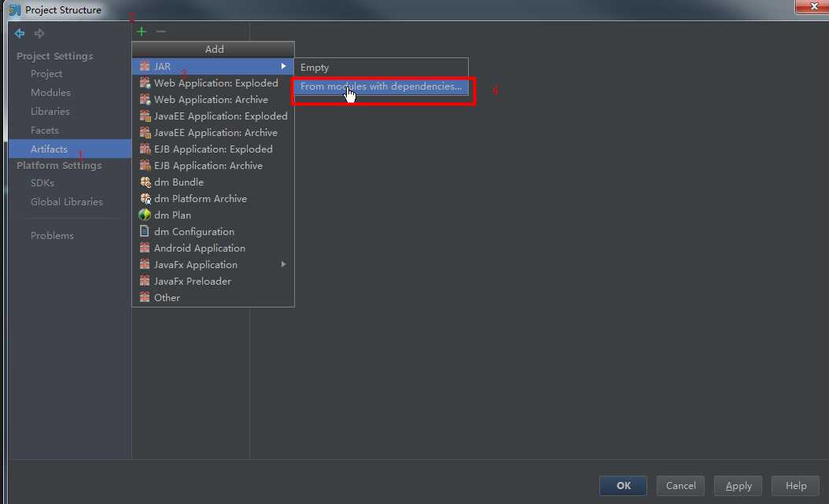Click the Apply button

pyautogui.click(x=738, y=485)
